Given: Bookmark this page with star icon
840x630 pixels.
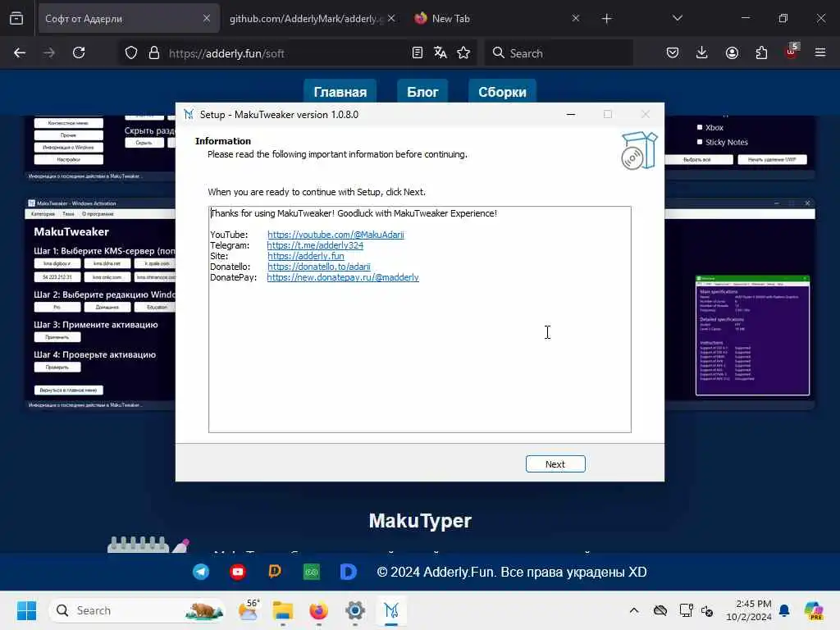Looking at the screenshot, I should pos(463,52).
